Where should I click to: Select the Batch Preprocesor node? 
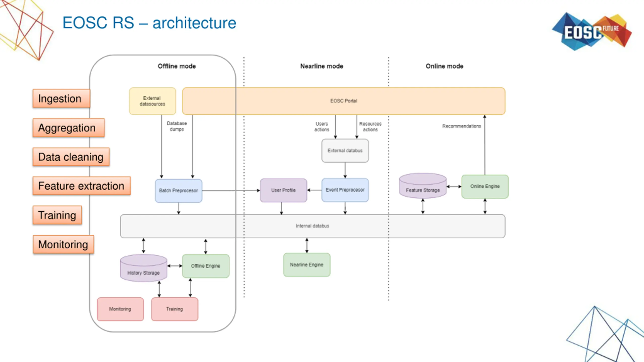pos(178,191)
